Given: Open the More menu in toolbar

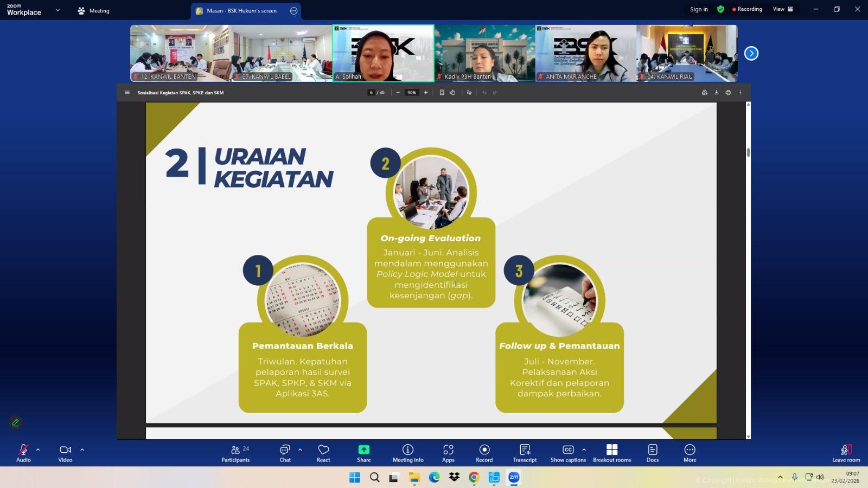Looking at the screenshot, I should pos(690,453).
